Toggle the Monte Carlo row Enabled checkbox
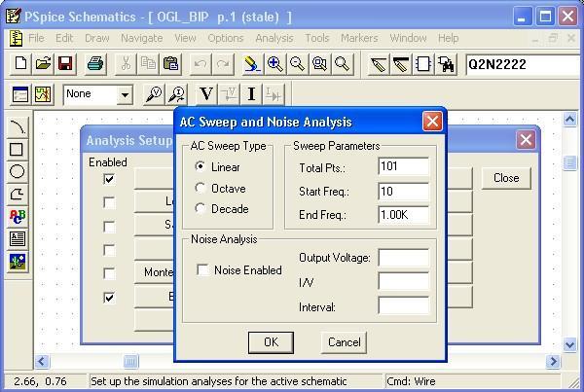Viewport: 584px width, 392px height. (x=109, y=273)
